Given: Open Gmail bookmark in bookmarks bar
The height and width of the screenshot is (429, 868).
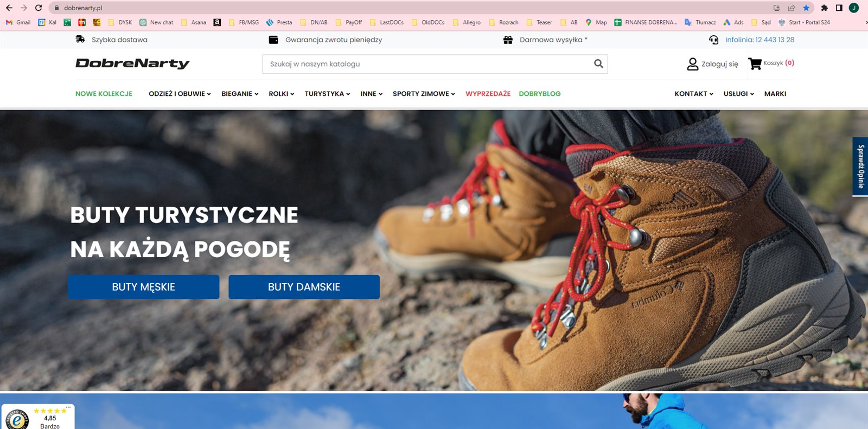Looking at the screenshot, I should click(x=18, y=22).
